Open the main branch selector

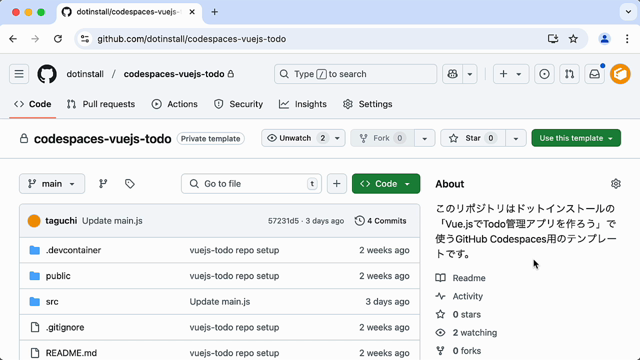(52, 184)
